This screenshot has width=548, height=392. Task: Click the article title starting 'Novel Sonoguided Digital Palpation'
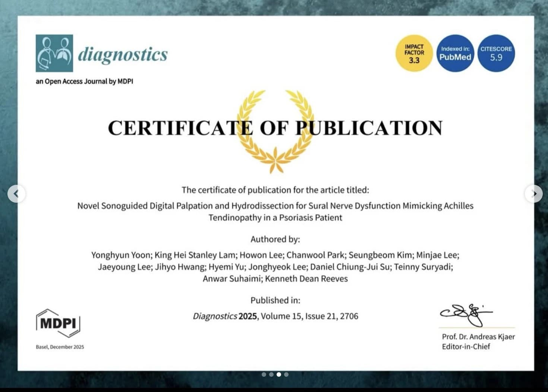pos(275,212)
